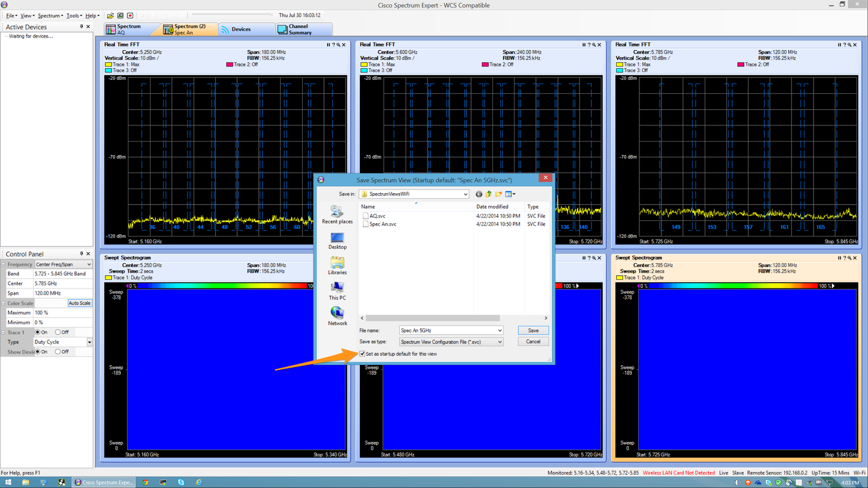Click the red Record icon in the toolbar
This screenshot has width=868, height=488.
[x=130, y=16]
